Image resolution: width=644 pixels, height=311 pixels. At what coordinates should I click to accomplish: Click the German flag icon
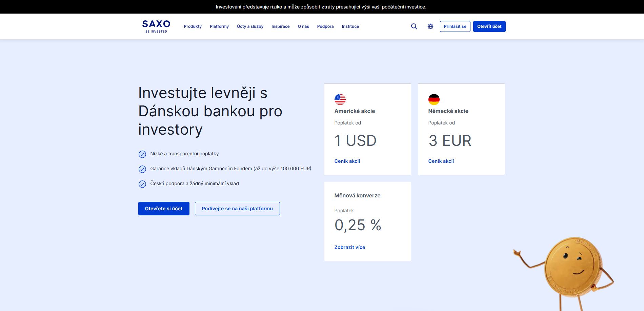(x=434, y=99)
